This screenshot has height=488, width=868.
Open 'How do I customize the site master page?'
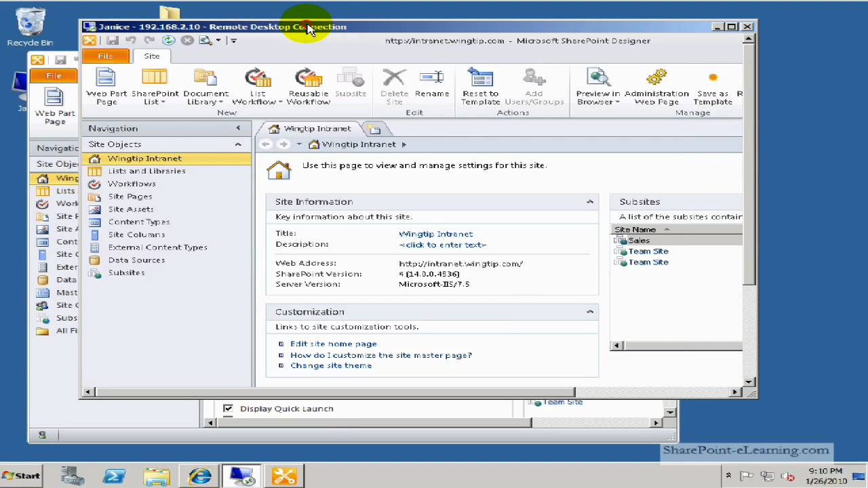[x=381, y=354]
